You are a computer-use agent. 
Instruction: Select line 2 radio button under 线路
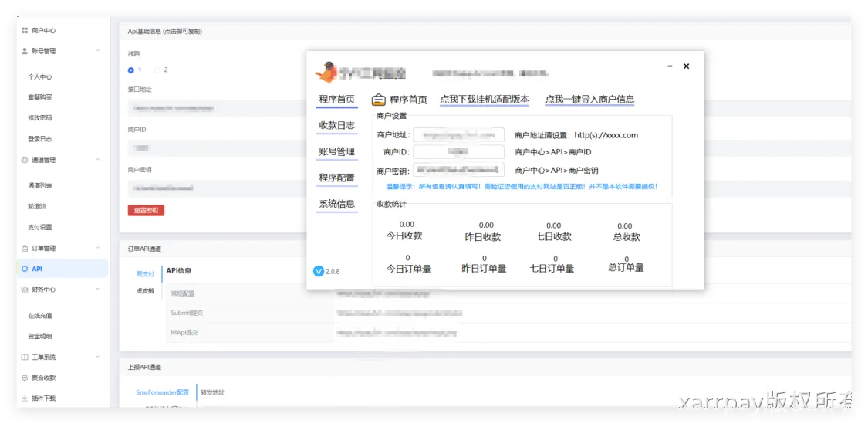tap(157, 70)
